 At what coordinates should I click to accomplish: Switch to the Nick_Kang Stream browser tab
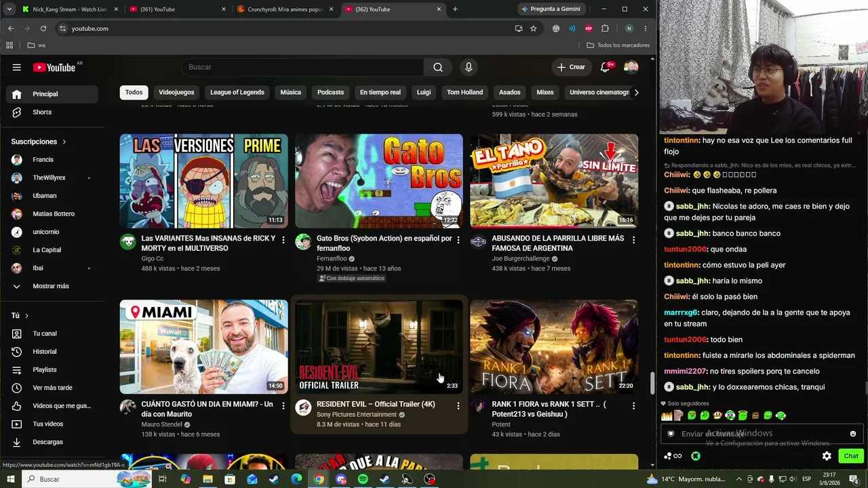point(69,9)
